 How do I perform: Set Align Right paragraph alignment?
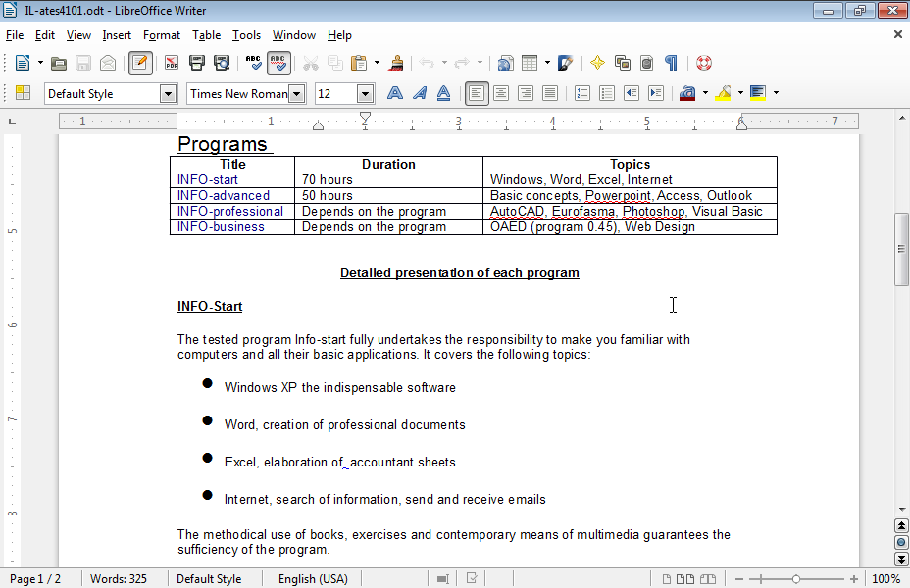coord(526,93)
